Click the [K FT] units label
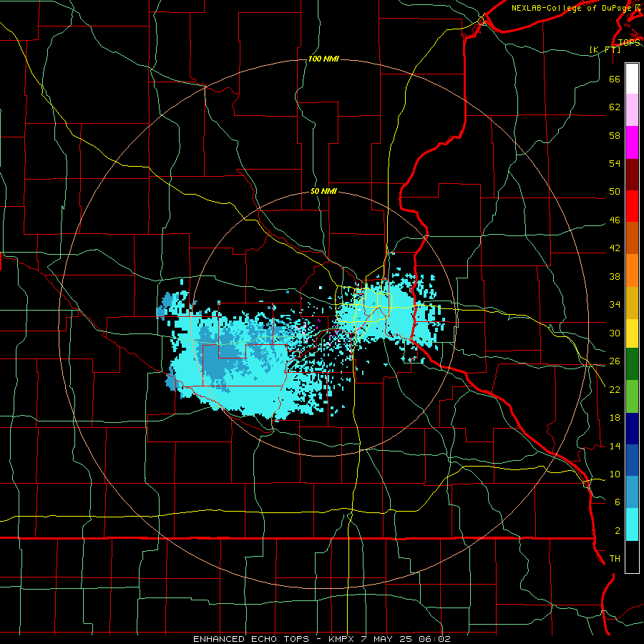The width and height of the screenshot is (644, 644). [605, 49]
